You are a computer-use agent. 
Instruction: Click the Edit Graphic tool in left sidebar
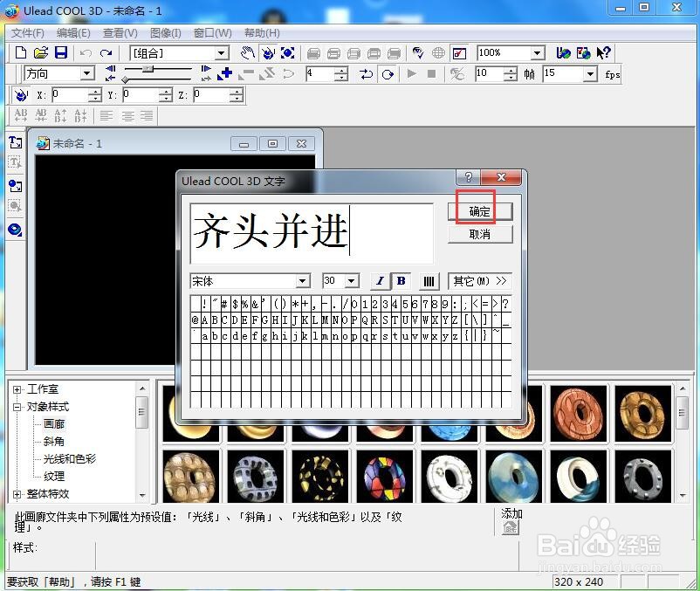[15, 206]
